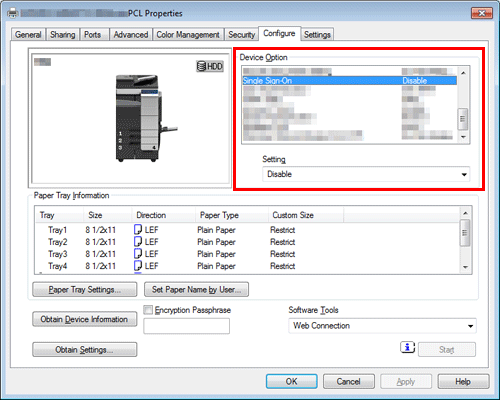Click the Device Option list down arrow

click(x=463, y=137)
